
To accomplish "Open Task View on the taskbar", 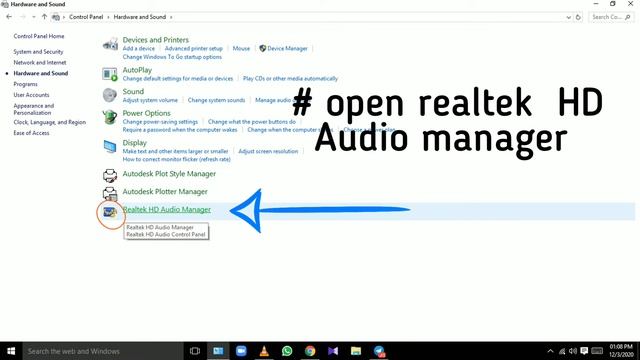I will click(x=195, y=351).
